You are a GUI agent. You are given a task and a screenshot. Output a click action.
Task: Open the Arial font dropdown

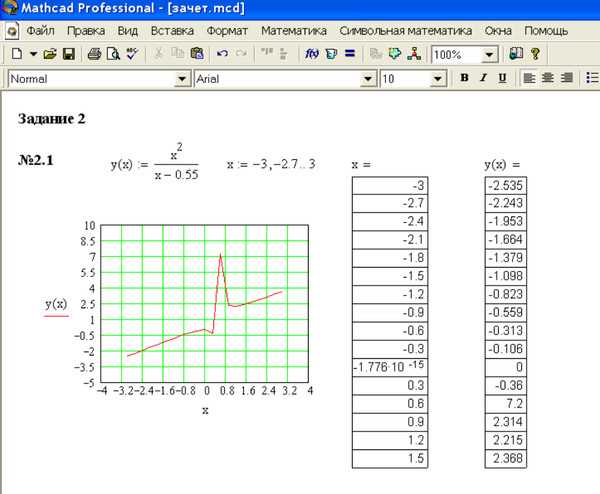pos(370,78)
